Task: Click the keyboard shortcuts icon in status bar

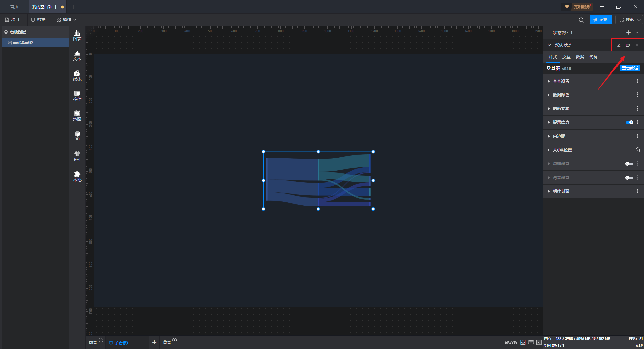Action: pos(531,342)
